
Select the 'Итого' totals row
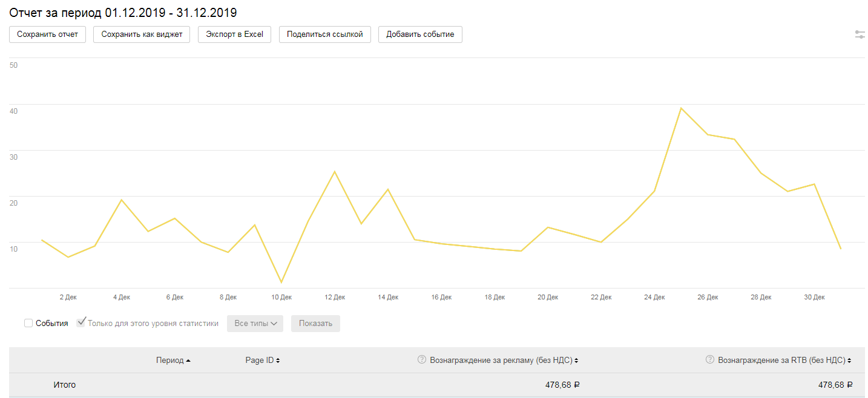[64, 385]
